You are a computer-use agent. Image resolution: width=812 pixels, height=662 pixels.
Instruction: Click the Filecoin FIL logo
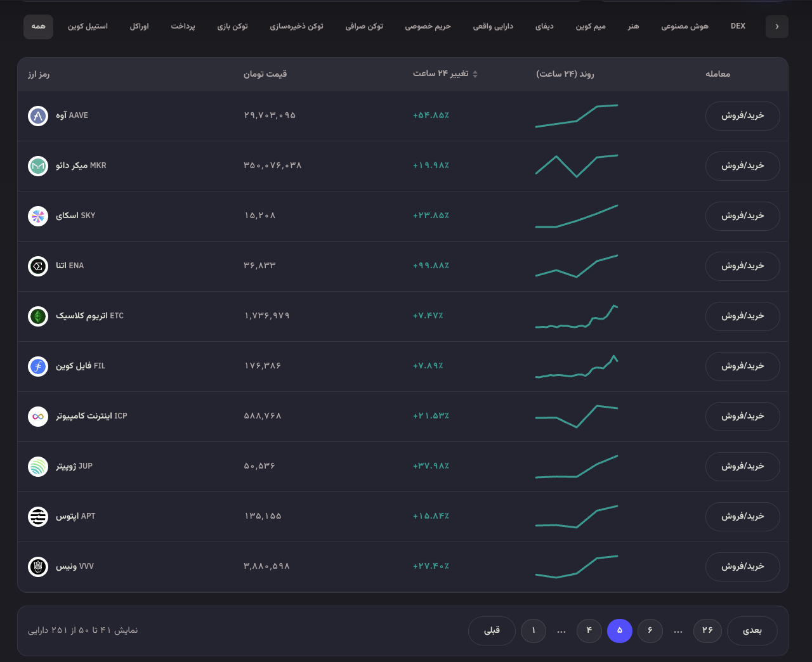(x=38, y=367)
